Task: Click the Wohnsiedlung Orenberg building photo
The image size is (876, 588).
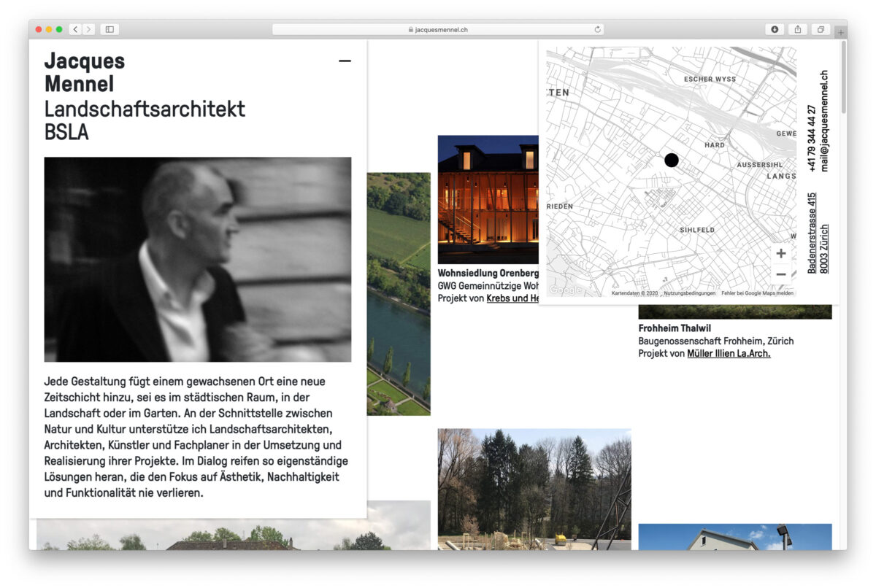Action: tap(488, 199)
